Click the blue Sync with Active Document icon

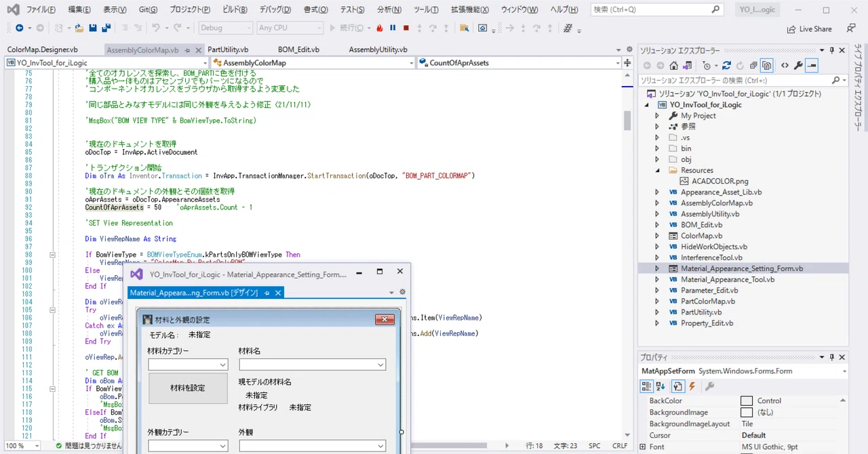(726, 66)
